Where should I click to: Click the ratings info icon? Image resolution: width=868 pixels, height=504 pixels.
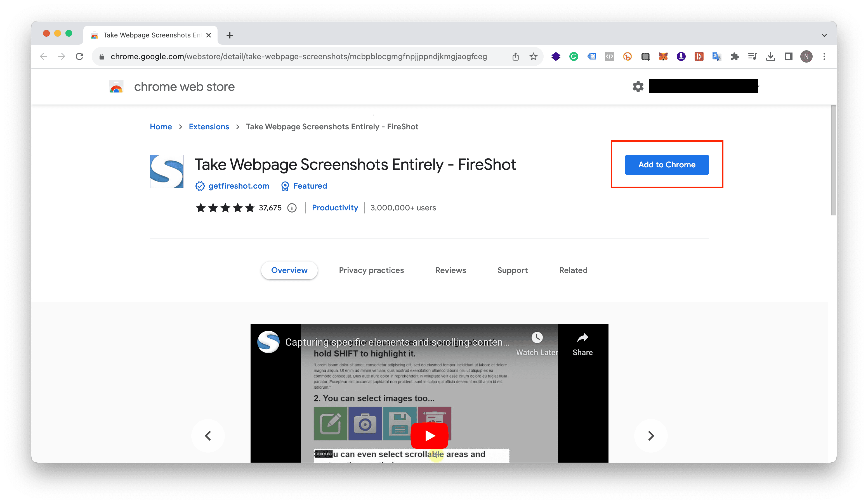(x=292, y=208)
